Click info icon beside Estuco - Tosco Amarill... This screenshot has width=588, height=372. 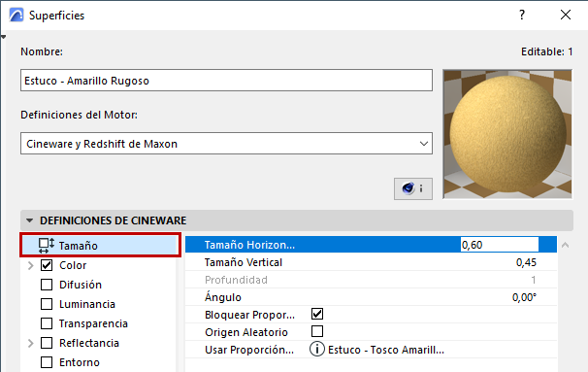(317, 349)
